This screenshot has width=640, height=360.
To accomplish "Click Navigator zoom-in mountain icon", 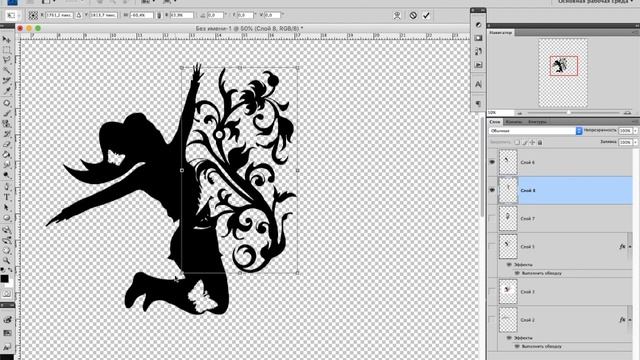I will [627, 113].
